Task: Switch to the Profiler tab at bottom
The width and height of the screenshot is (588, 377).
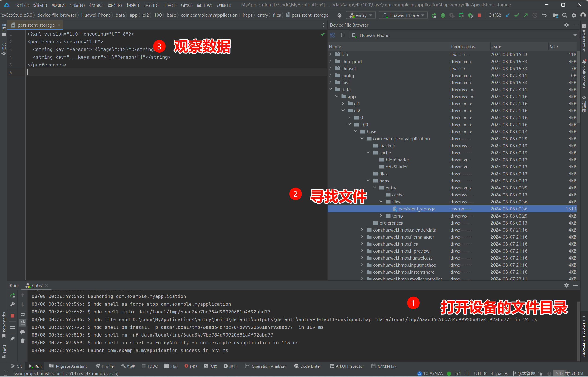Action: pos(105,366)
